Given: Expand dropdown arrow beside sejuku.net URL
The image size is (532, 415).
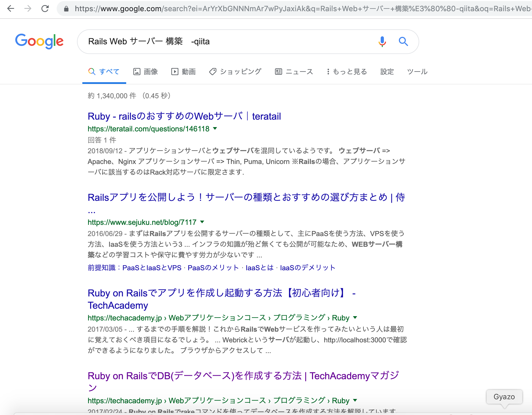Looking at the screenshot, I should point(202,222).
